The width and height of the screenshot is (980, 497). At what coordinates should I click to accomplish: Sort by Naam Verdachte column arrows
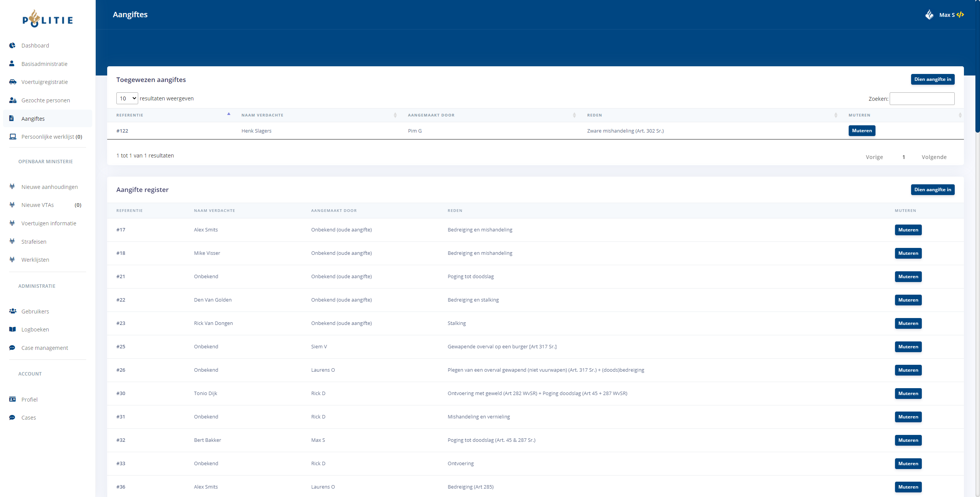[x=395, y=115]
